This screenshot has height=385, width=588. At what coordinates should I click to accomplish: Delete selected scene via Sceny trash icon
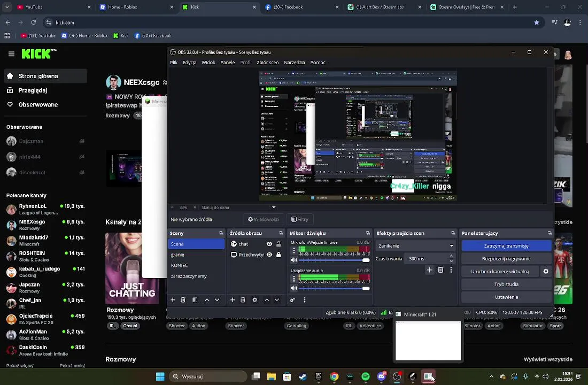183,300
